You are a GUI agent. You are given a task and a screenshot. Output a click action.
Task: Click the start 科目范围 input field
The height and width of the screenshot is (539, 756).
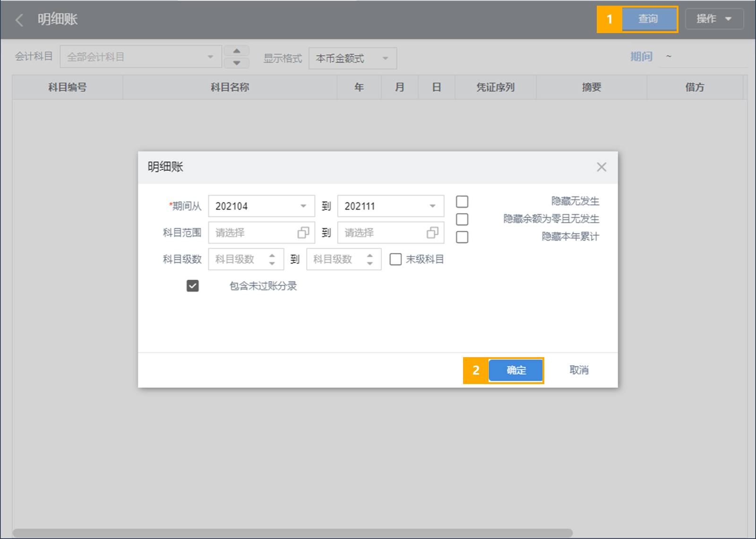261,232
